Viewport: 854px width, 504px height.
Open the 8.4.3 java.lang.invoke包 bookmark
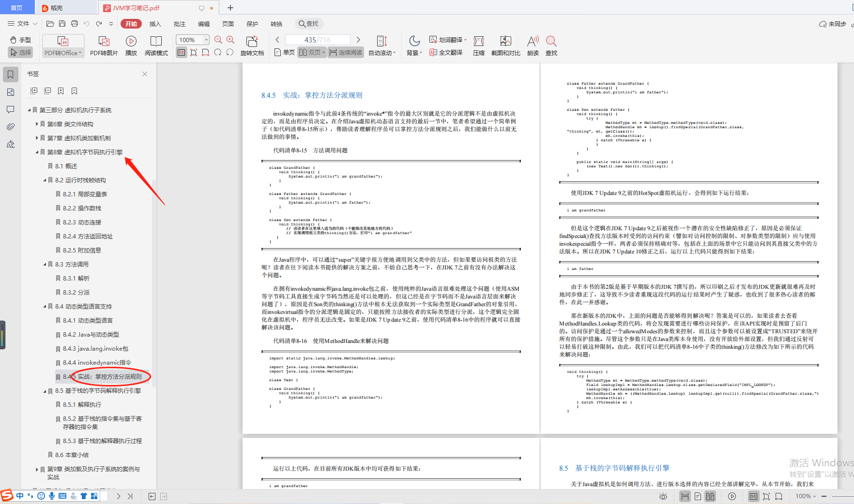pyautogui.click(x=92, y=348)
